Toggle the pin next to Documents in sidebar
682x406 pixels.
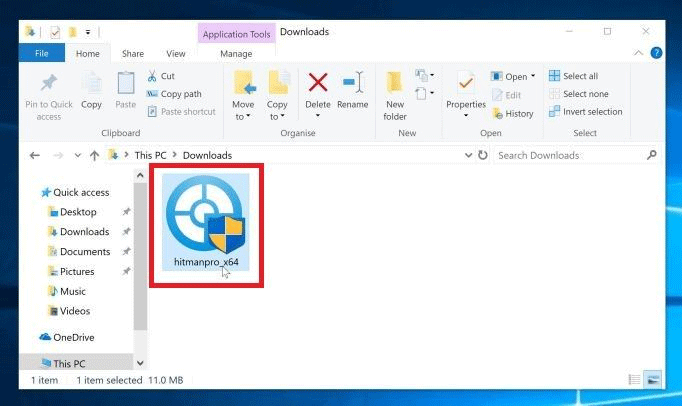pos(126,252)
